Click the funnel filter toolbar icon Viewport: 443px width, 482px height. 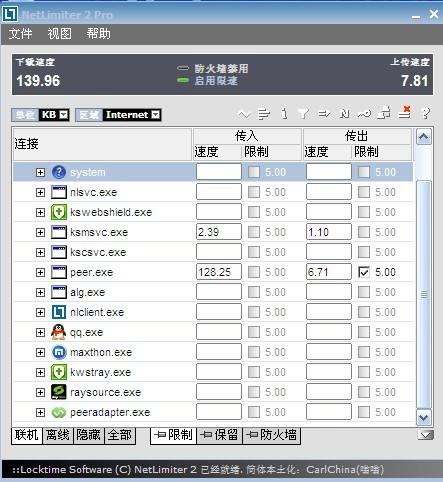(x=303, y=114)
